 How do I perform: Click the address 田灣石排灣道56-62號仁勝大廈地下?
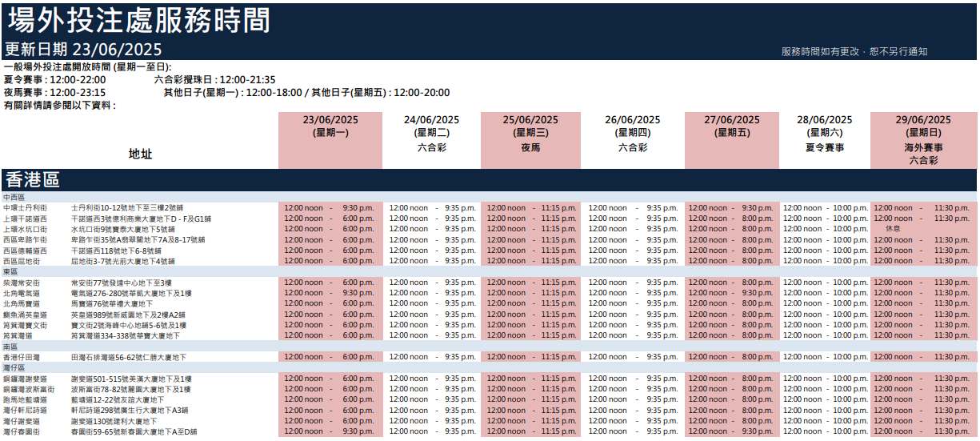pyautogui.click(x=129, y=357)
